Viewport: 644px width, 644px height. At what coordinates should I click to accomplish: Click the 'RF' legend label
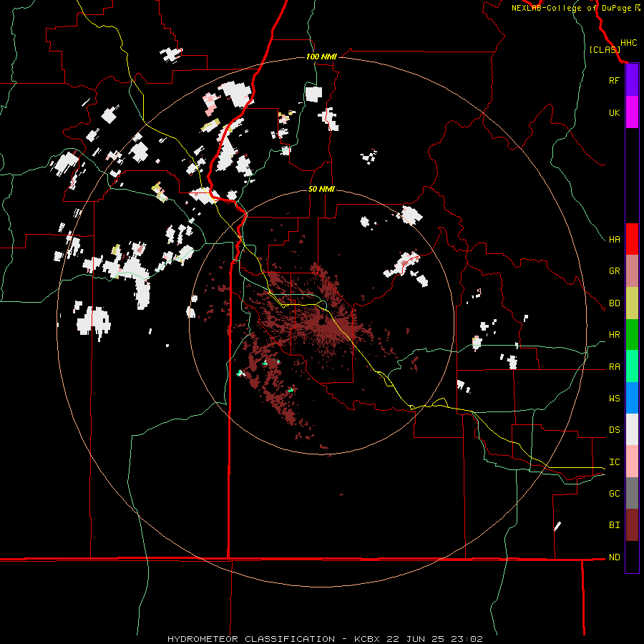tap(614, 80)
